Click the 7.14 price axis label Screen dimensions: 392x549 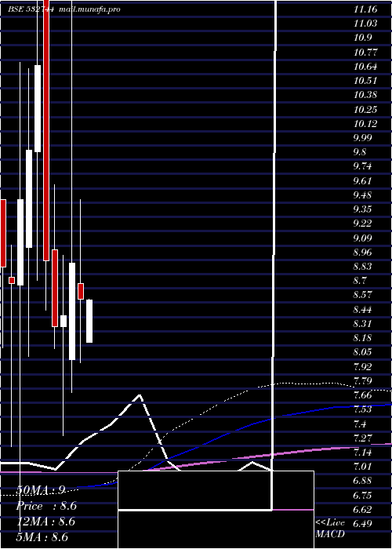[363, 453]
